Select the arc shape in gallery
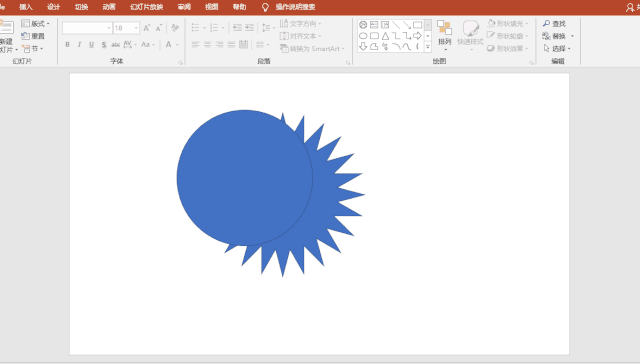This screenshot has height=364, width=640. 396,47
